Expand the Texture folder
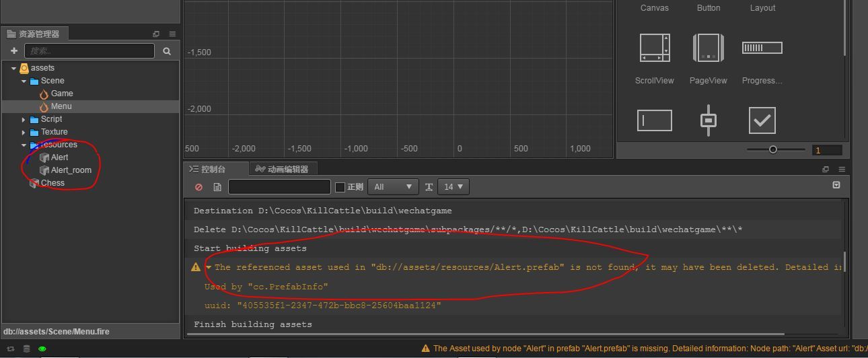Viewport: 868px width, 358px height. pos(24,132)
